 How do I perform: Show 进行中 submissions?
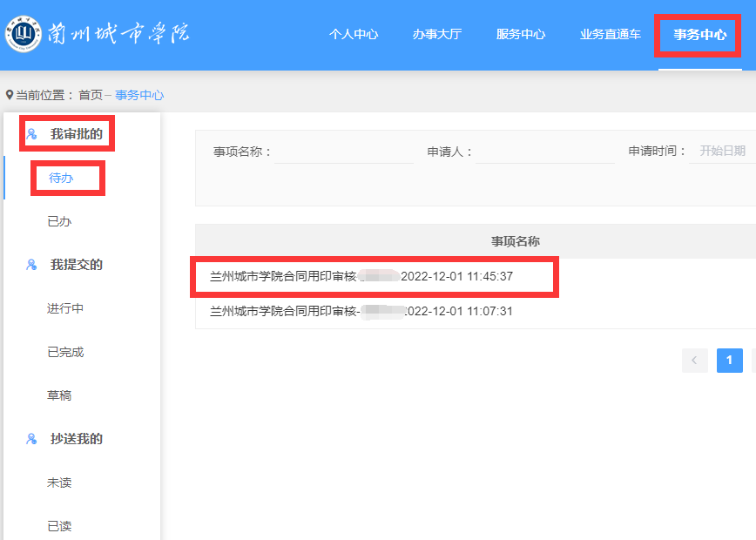coord(65,308)
